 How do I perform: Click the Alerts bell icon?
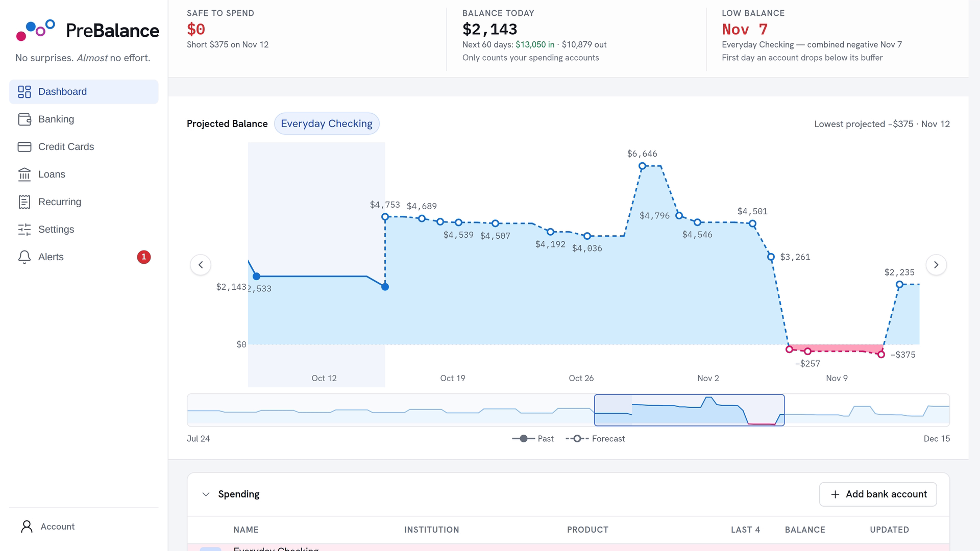[x=24, y=257]
